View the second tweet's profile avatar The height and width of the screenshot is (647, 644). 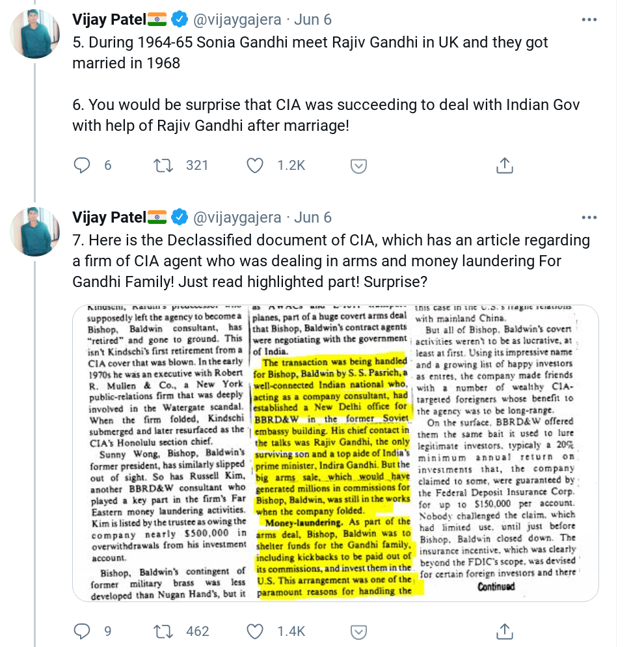tap(34, 232)
